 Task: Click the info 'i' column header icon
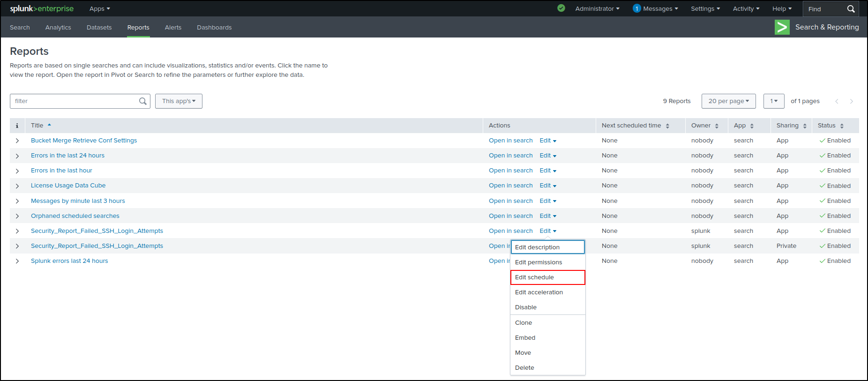click(17, 126)
